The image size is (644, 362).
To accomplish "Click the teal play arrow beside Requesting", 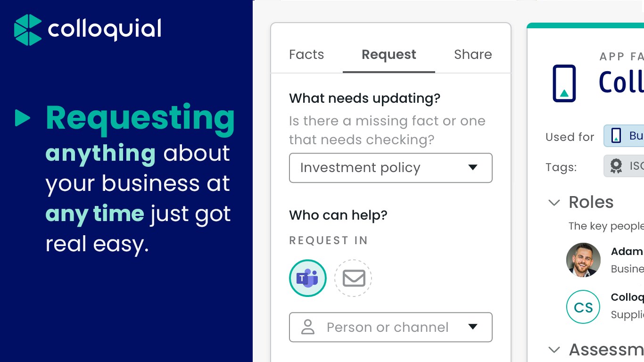I will [x=22, y=118].
